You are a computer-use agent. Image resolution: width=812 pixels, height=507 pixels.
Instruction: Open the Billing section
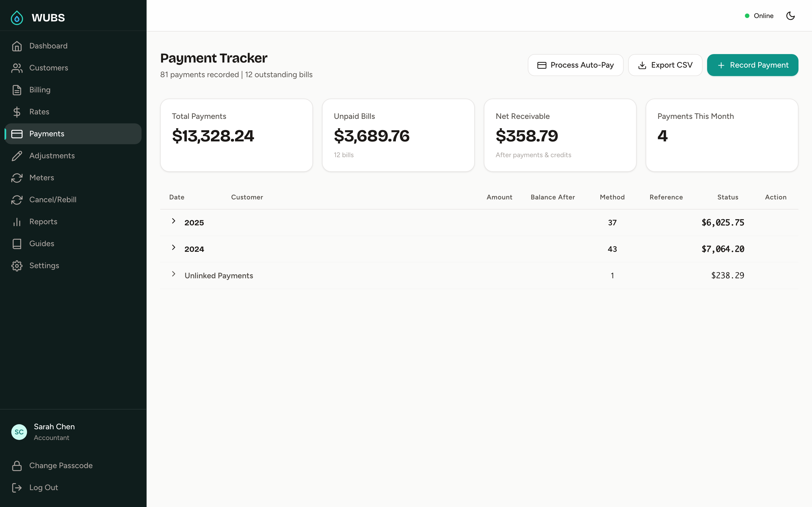(x=39, y=90)
